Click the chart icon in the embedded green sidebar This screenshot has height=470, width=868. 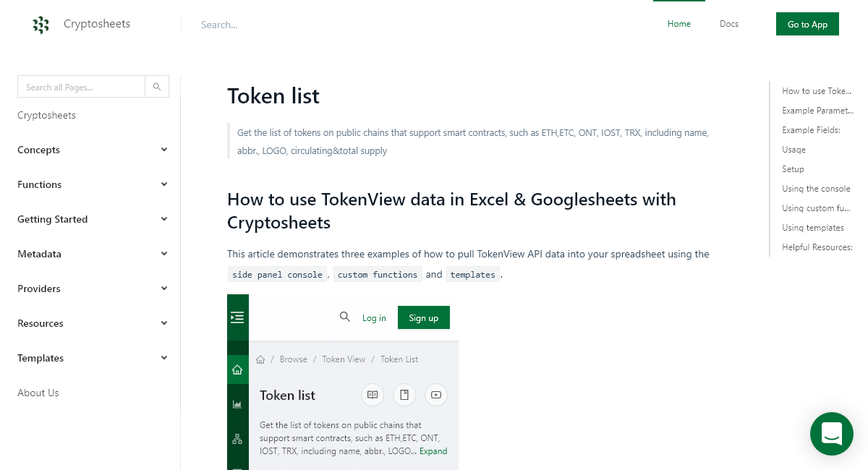(237, 403)
